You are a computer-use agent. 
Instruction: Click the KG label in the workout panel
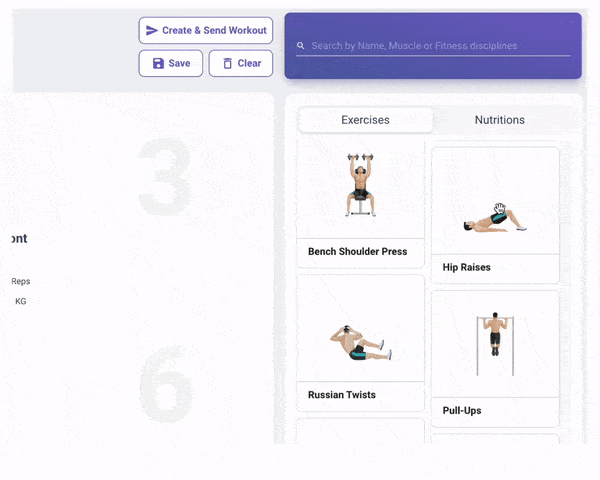click(x=21, y=301)
